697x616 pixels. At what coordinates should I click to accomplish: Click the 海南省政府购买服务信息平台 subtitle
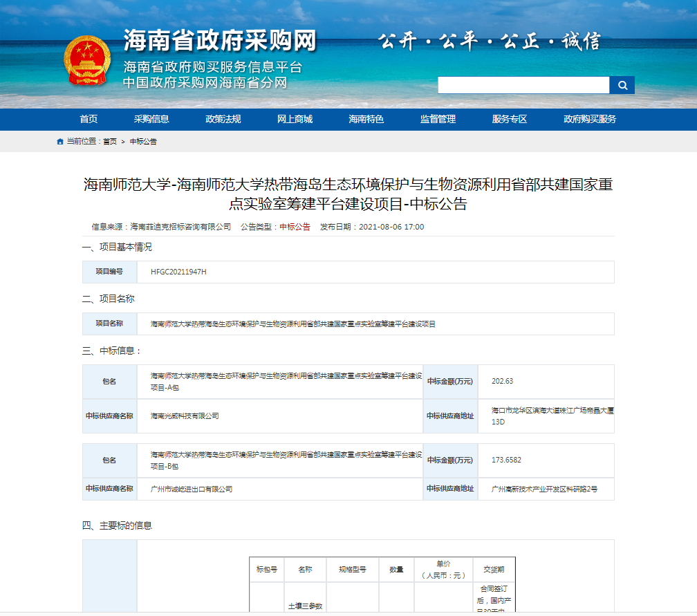[213, 67]
